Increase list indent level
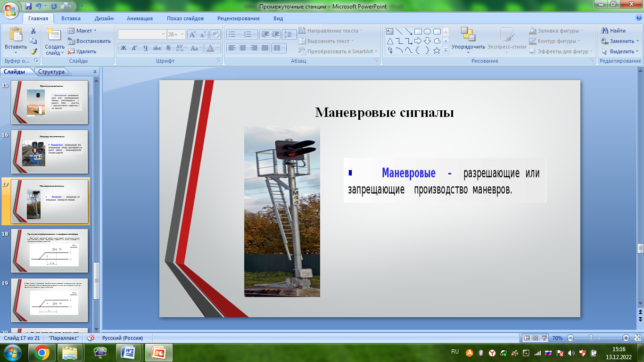 (276, 34)
